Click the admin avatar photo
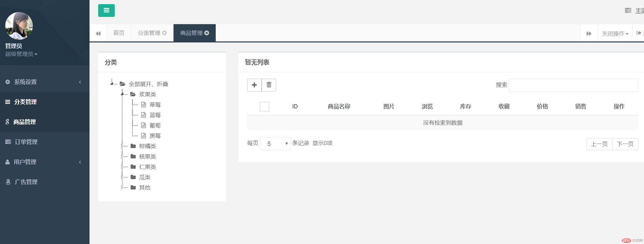The width and height of the screenshot is (644, 244). (x=19, y=26)
